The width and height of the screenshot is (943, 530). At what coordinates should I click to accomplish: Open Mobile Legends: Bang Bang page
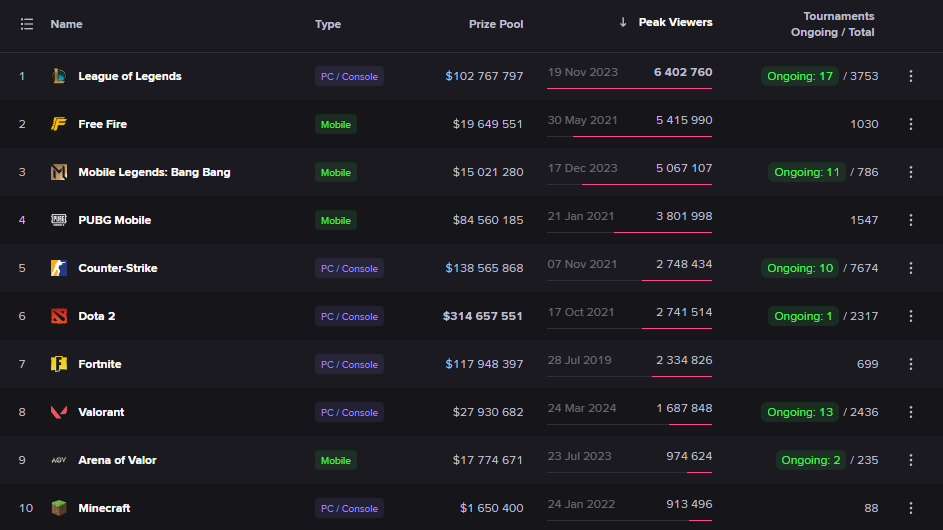(154, 172)
